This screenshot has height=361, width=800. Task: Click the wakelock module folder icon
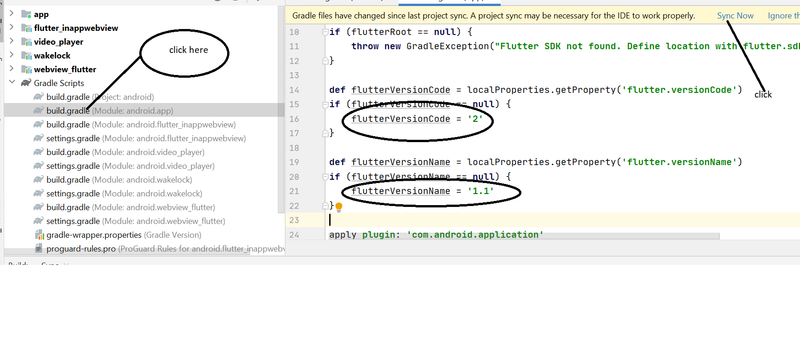[27, 56]
